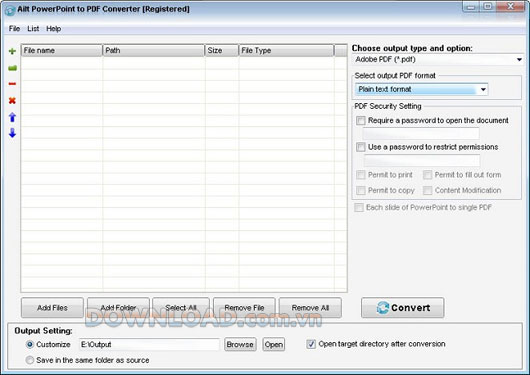The image size is (530, 375).
Task: Click the application icon in title bar
Action: (10, 10)
